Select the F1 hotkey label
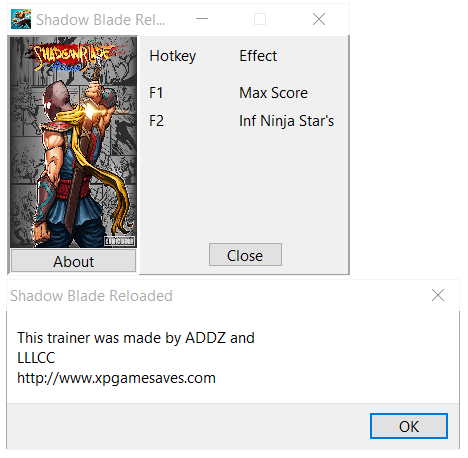This screenshot has width=468, height=458. tap(156, 93)
